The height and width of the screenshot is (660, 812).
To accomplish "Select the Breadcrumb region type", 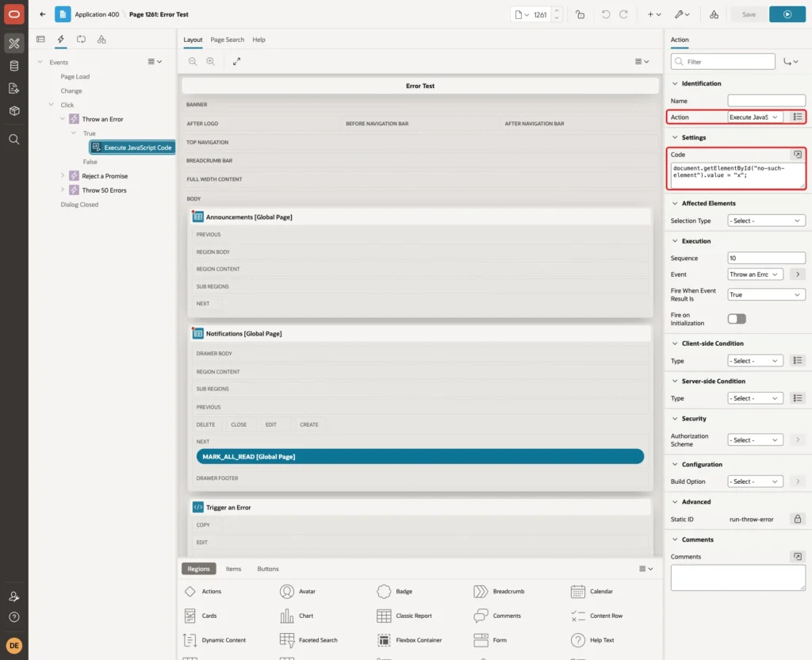I will [x=499, y=591].
